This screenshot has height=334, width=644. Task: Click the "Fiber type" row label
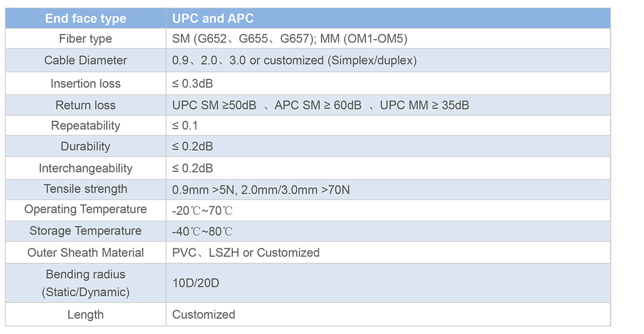point(86,39)
